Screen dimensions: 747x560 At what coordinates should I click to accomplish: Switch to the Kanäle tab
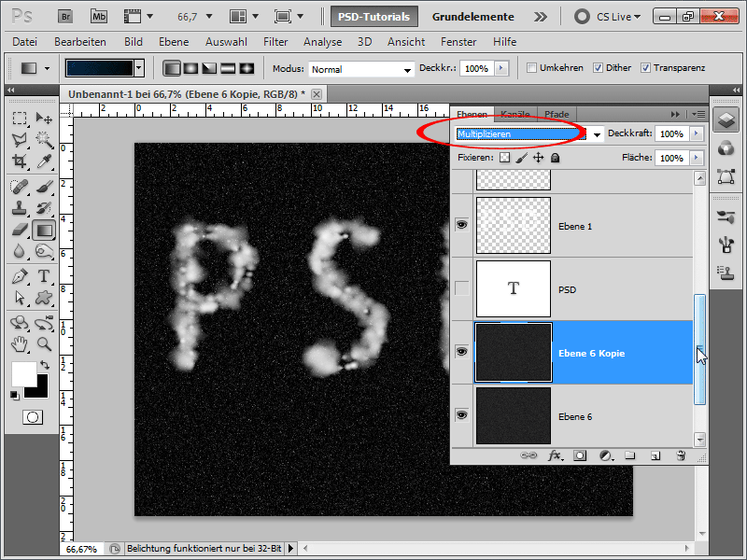[515, 114]
